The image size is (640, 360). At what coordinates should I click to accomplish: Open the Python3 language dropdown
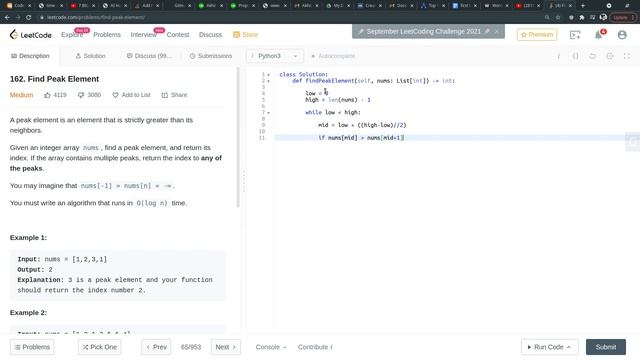[274, 56]
